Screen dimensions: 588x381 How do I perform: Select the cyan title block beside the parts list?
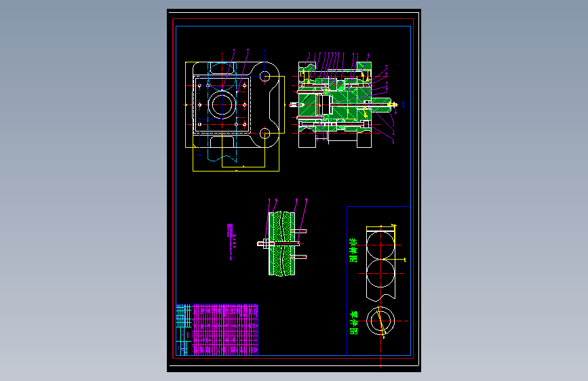point(184,329)
